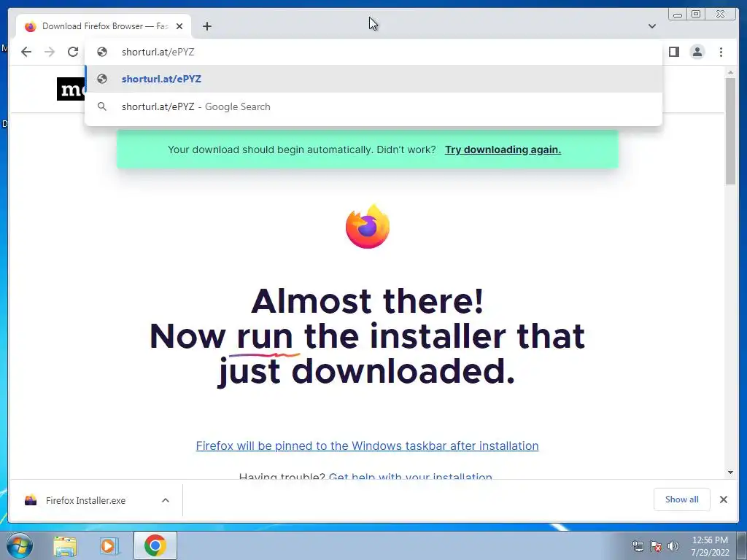Image resolution: width=747 pixels, height=560 pixels.
Task: Restore down the Chrome window
Action: [x=696, y=15]
